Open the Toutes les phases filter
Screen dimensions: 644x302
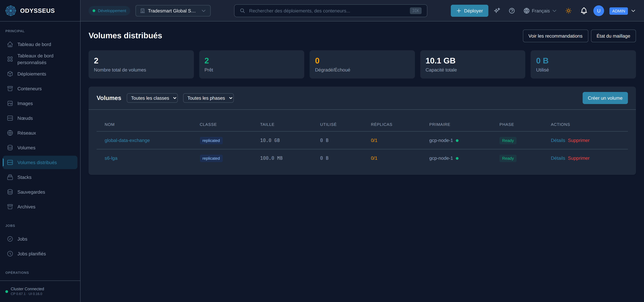click(208, 98)
